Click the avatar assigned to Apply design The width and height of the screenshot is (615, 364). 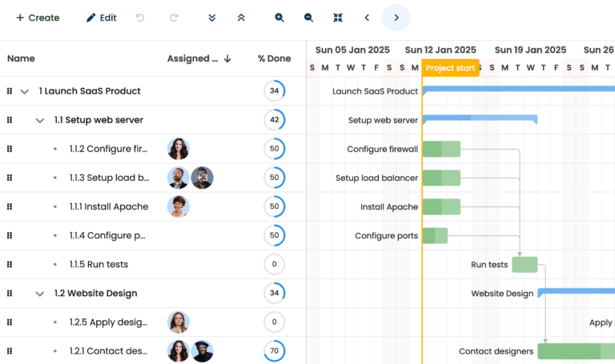[179, 322]
